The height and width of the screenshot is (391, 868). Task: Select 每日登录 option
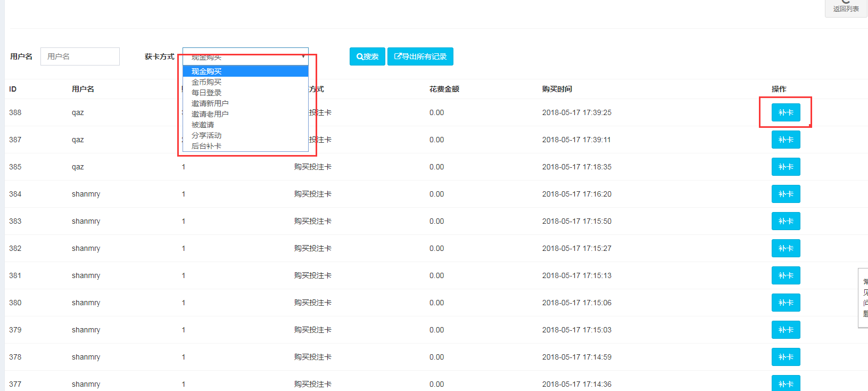(245, 93)
